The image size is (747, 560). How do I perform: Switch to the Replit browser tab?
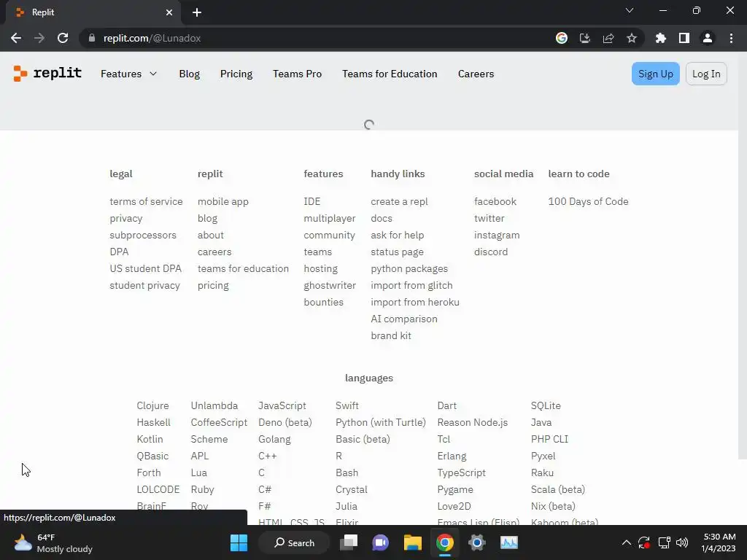coord(93,12)
